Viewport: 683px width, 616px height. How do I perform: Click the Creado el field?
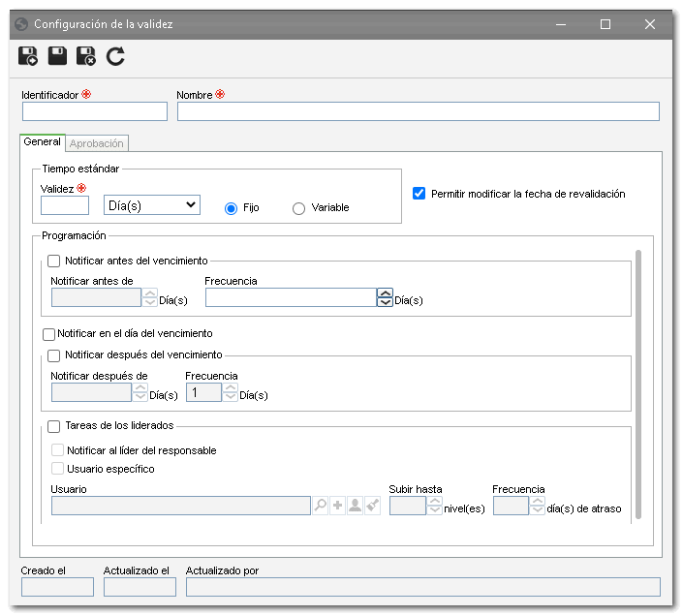click(x=57, y=587)
